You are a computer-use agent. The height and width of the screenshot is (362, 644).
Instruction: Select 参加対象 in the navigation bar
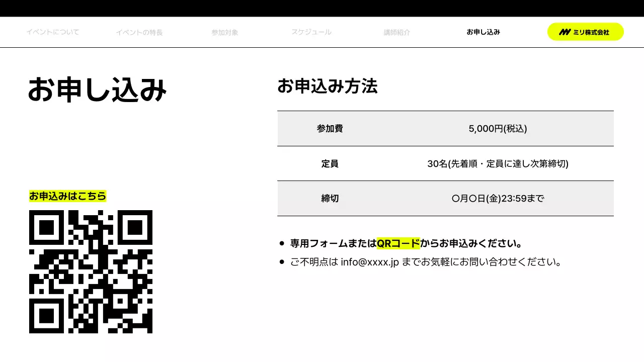[225, 32]
